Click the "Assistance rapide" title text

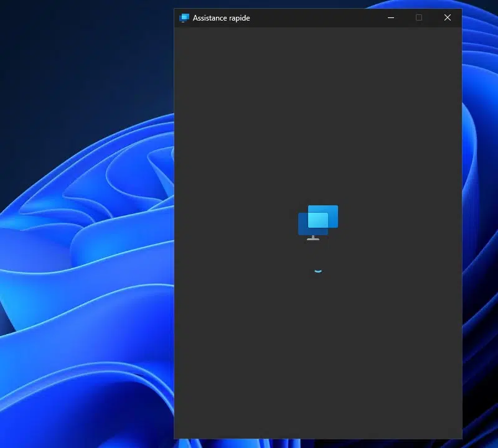pyautogui.click(x=221, y=18)
